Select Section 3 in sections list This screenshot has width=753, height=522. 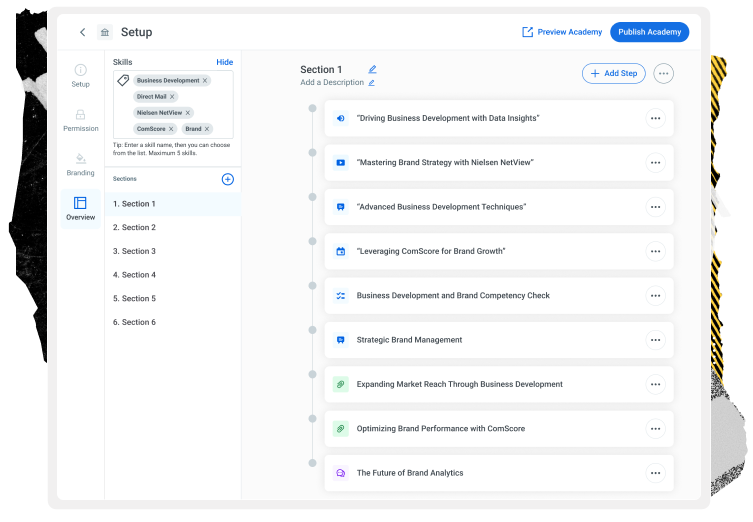point(134,251)
